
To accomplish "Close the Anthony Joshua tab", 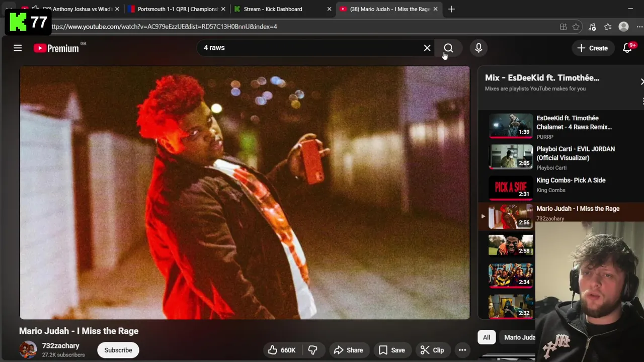I will pyautogui.click(x=117, y=9).
